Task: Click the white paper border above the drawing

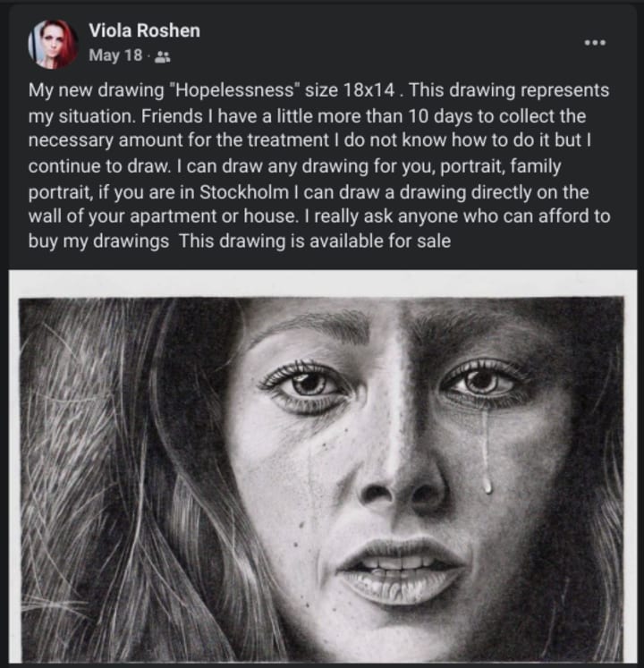Action: coord(323,283)
